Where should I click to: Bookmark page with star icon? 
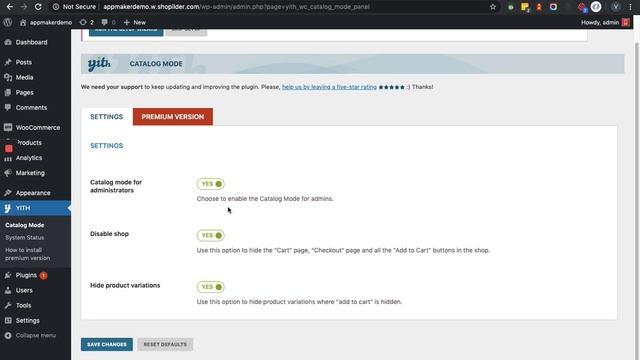(x=493, y=7)
